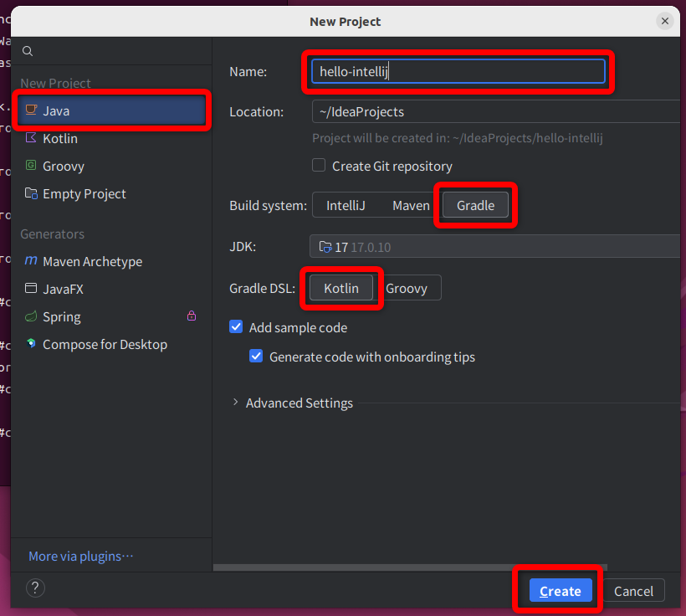This screenshot has height=616, width=686.
Task: Select Kotlin as Gradle DSL
Action: 341,288
